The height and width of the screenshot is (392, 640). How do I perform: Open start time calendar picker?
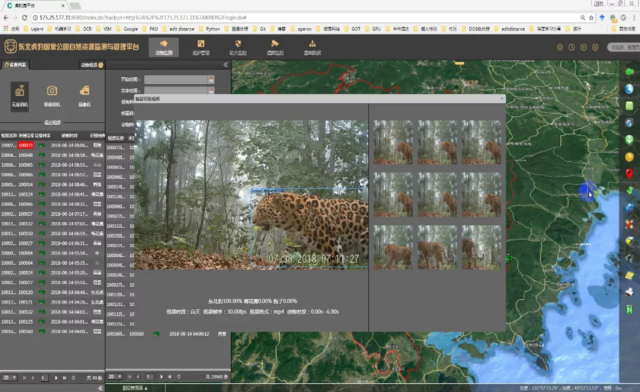pyautogui.click(x=211, y=79)
